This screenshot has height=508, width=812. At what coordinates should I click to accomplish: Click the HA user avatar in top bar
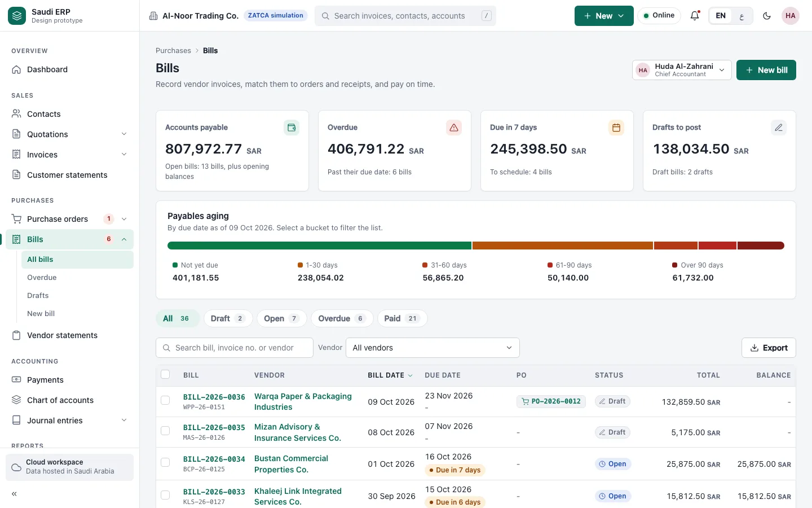coord(791,16)
